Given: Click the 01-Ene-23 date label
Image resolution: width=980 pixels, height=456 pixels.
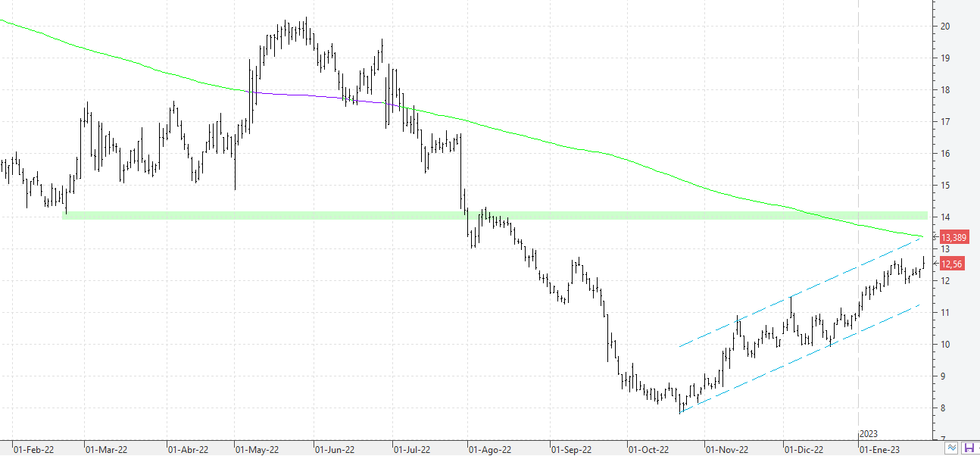Looking at the screenshot, I should [880, 449].
